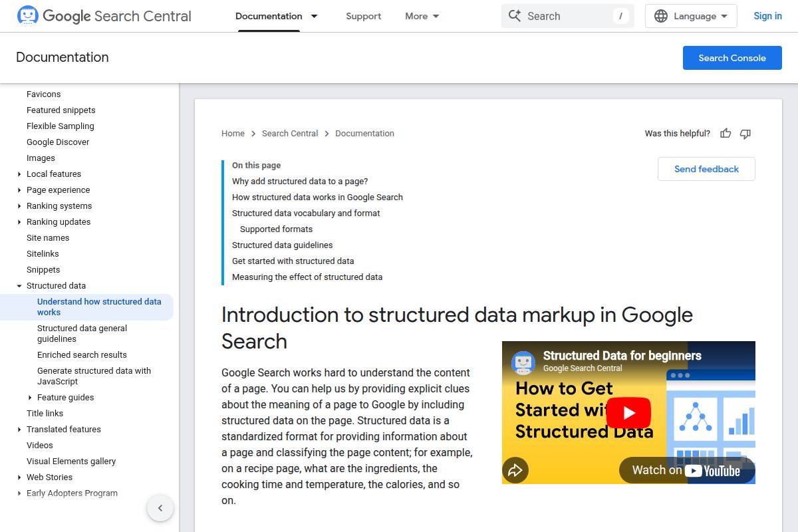Jump to Supported formats via on-page navigation
The width and height of the screenshot is (798, 532).
click(x=276, y=229)
